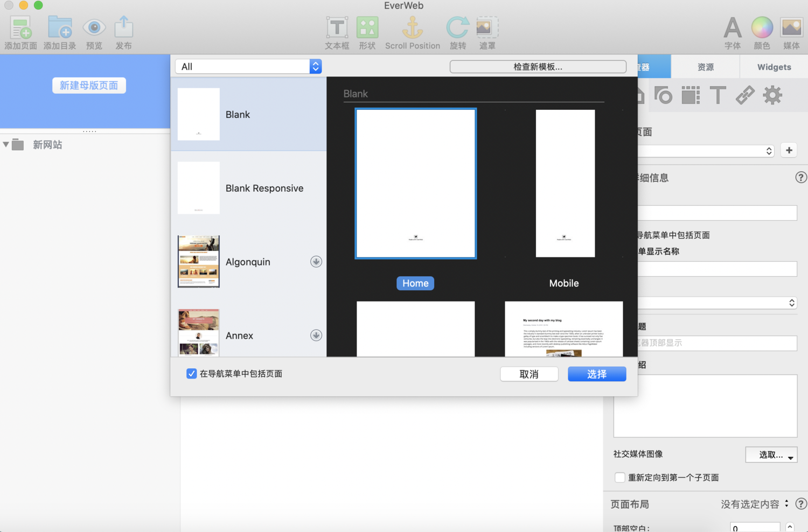Click the download arrow next to Algonquin

point(316,262)
